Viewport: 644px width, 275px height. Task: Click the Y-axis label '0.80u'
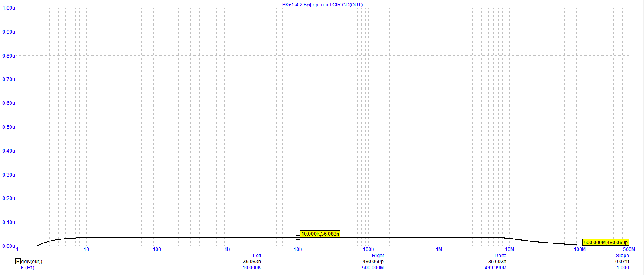coord(9,56)
